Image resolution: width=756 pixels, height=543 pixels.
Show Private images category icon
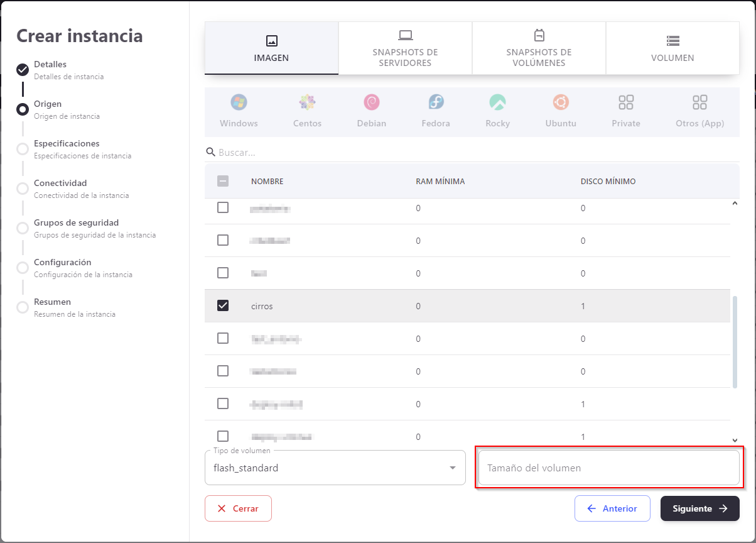(x=626, y=102)
